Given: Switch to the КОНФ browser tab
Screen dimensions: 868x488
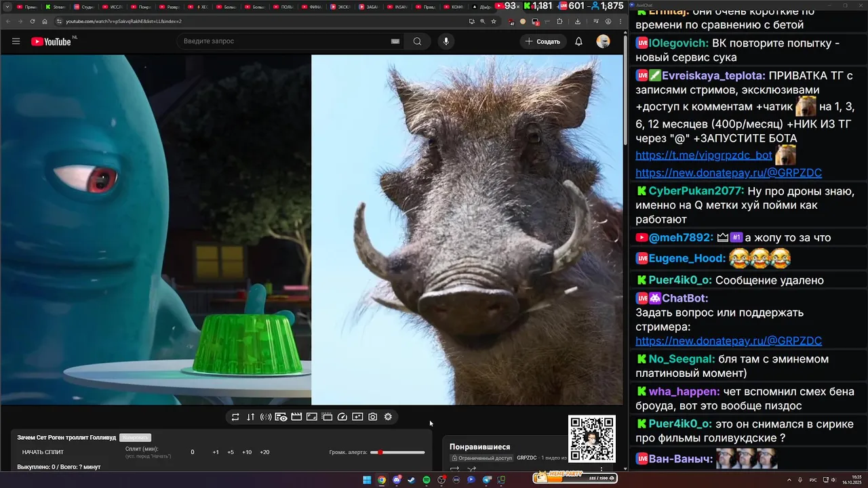Looking at the screenshot, I should pyautogui.click(x=453, y=7).
